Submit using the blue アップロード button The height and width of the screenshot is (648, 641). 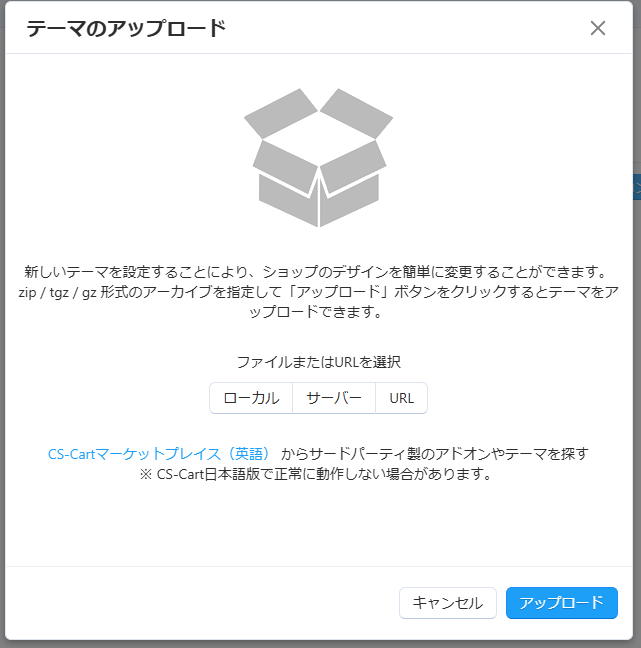(562, 603)
